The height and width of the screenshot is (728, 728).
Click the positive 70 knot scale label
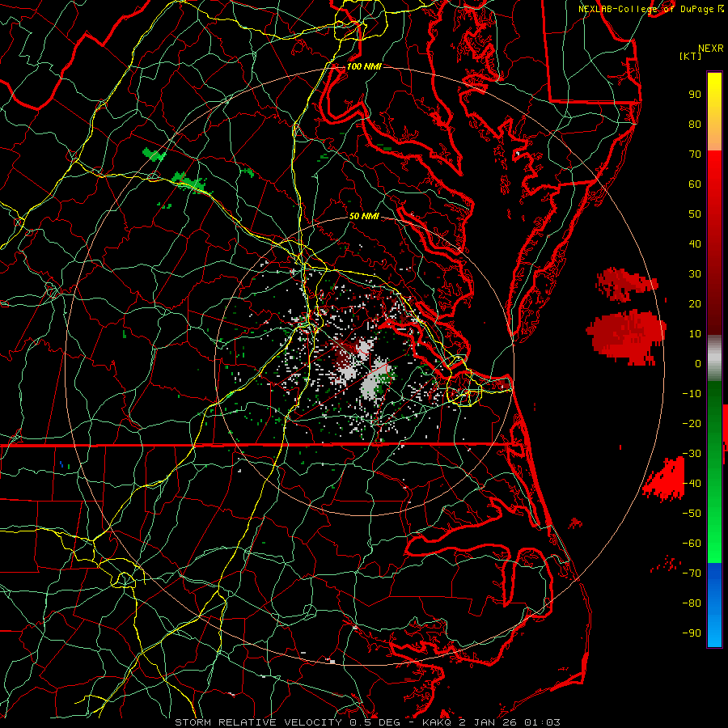[695, 154]
